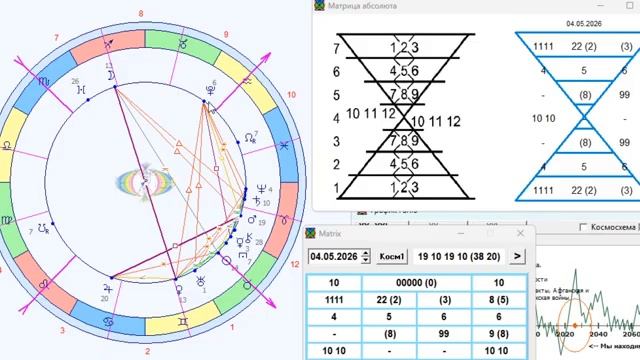Click the Матрица абсолюта window title

pyautogui.click(x=362, y=6)
